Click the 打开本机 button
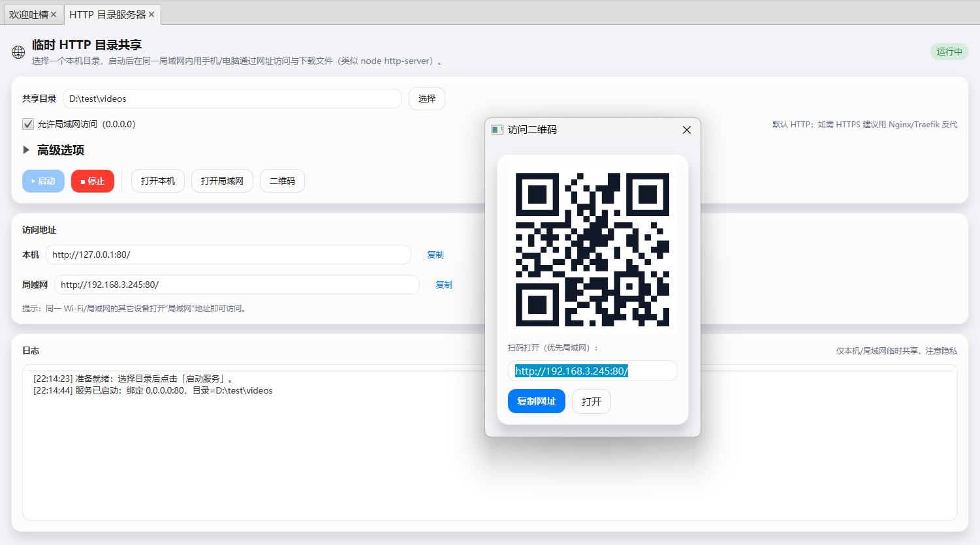This screenshot has width=980, height=545. coord(158,181)
